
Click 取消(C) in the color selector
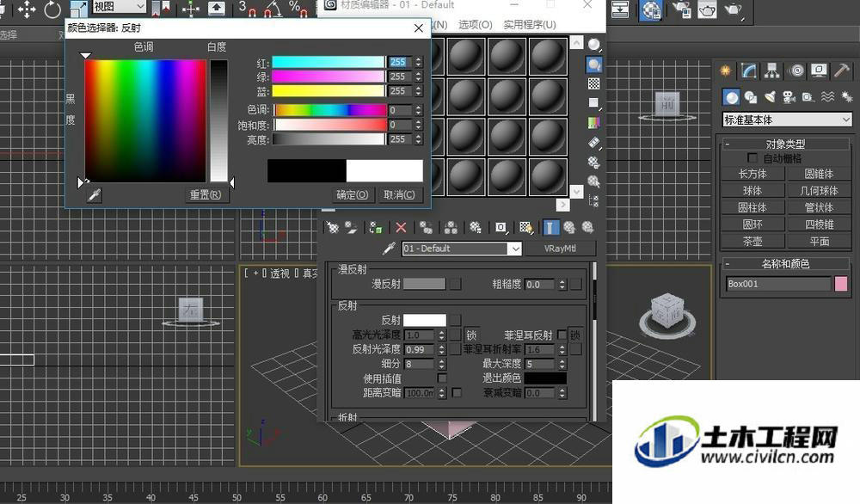tap(399, 194)
